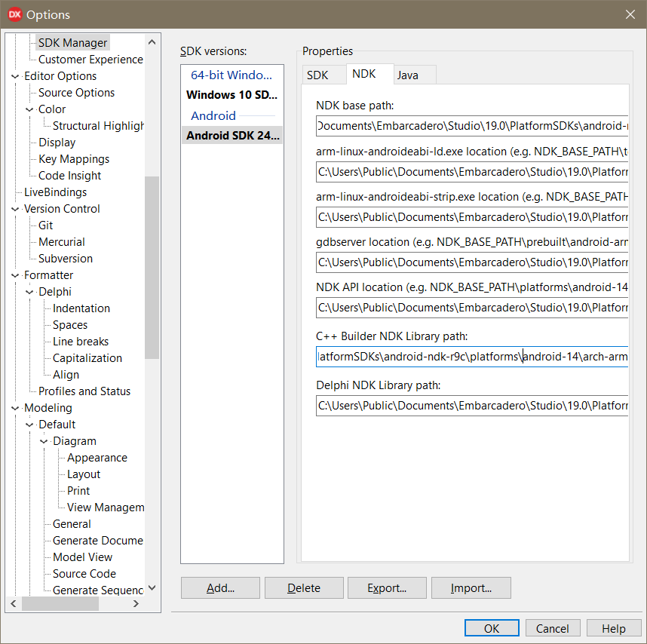
Task: Click the Cancel button
Action: click(x=553, y=628)
